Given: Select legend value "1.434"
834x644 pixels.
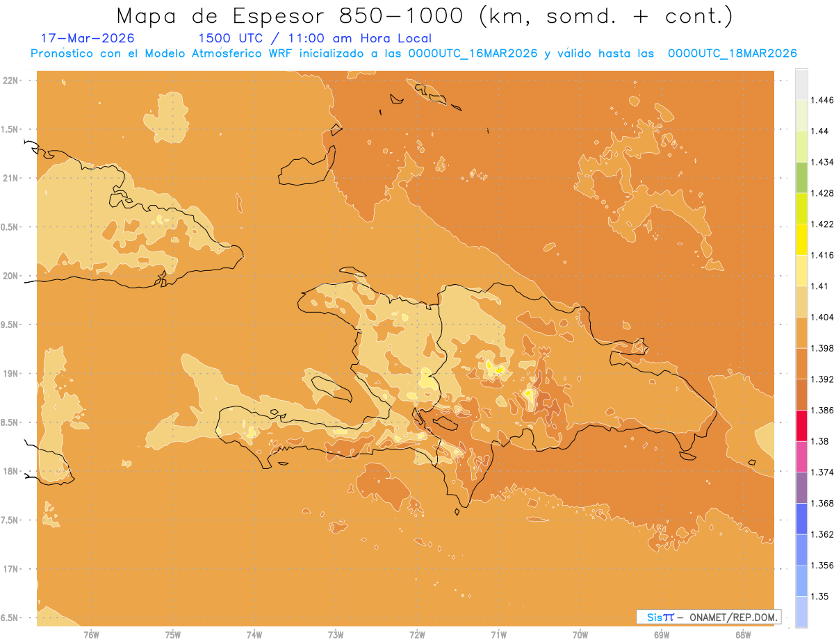Looking at the screenshot, I should pos(822,162).
